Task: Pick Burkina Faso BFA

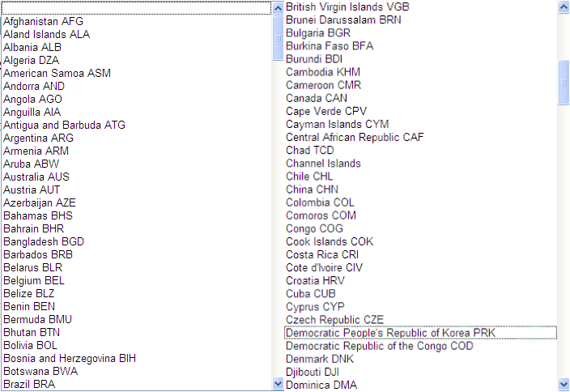Action: click(330, 46)
